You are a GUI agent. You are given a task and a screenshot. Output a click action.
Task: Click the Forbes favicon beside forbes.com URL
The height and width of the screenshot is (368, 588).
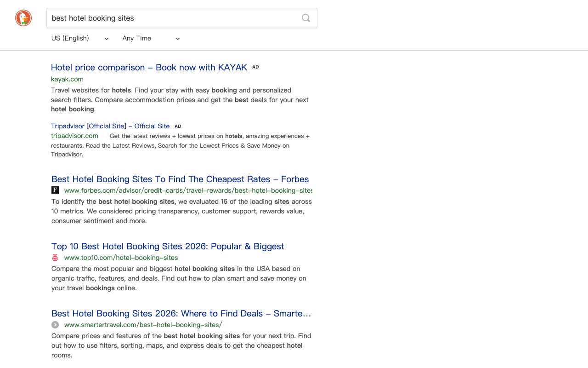click(x=55, y=190)
